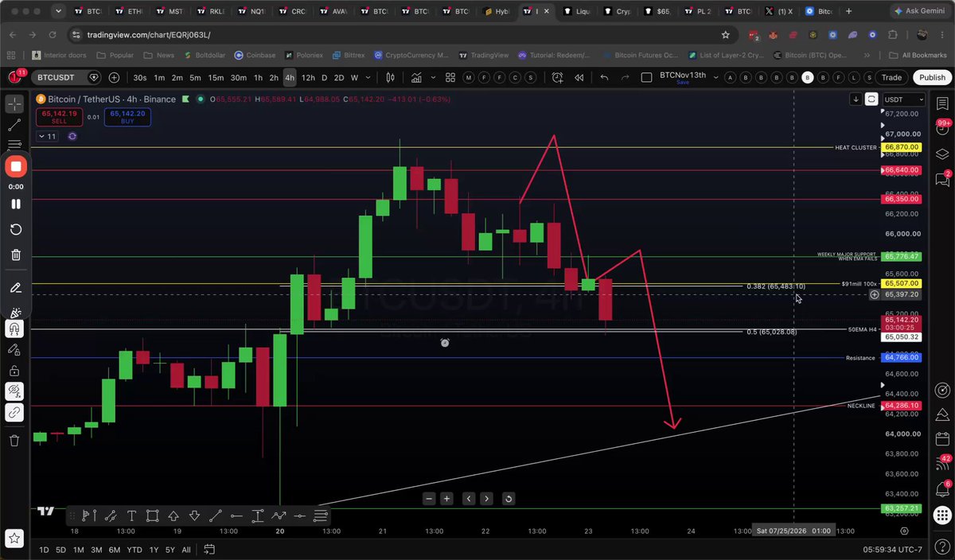Open the go to date calendar
Screen dimensions: 955x560
[x=209, y=550]
